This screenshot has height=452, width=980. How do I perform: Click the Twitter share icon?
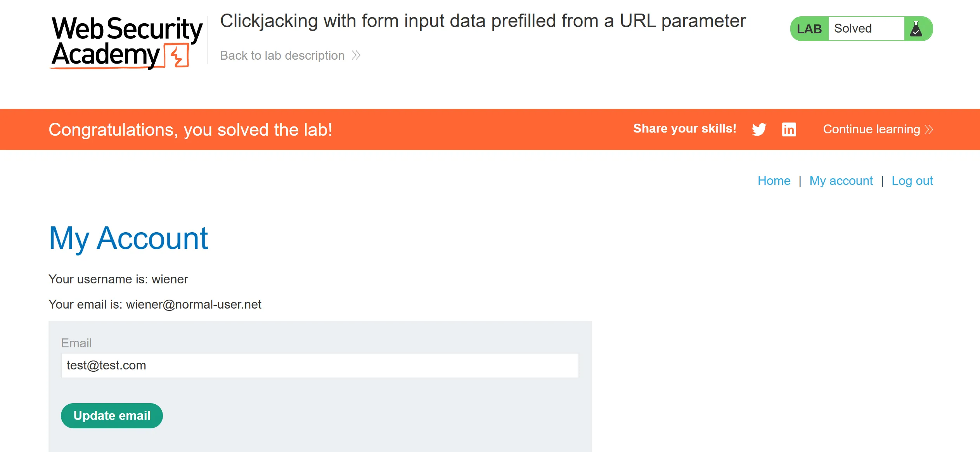coord(759,129)
